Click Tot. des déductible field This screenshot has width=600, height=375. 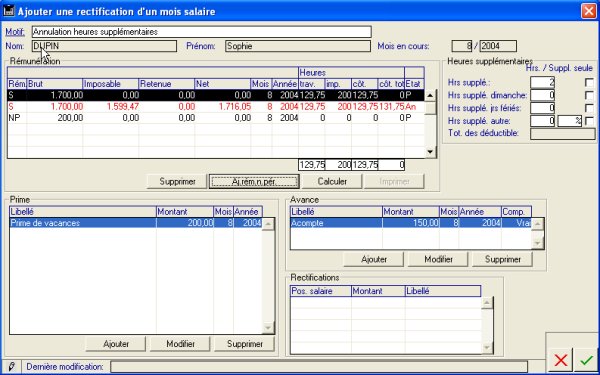coord(562,134)
